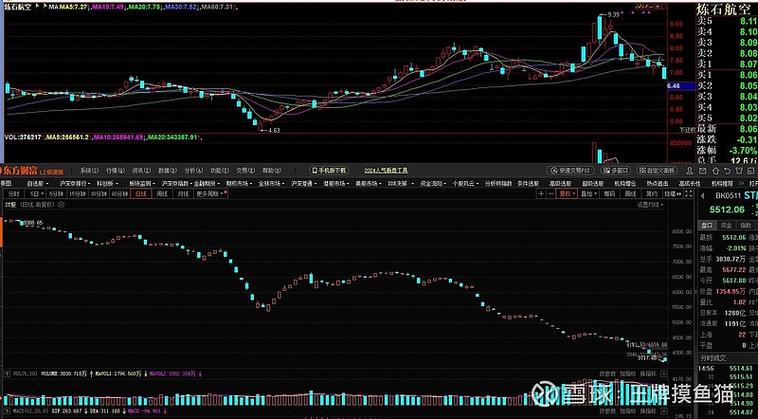The image size is (758, 419).
Task: Open the mail message icon
Action: click(702, 171)
